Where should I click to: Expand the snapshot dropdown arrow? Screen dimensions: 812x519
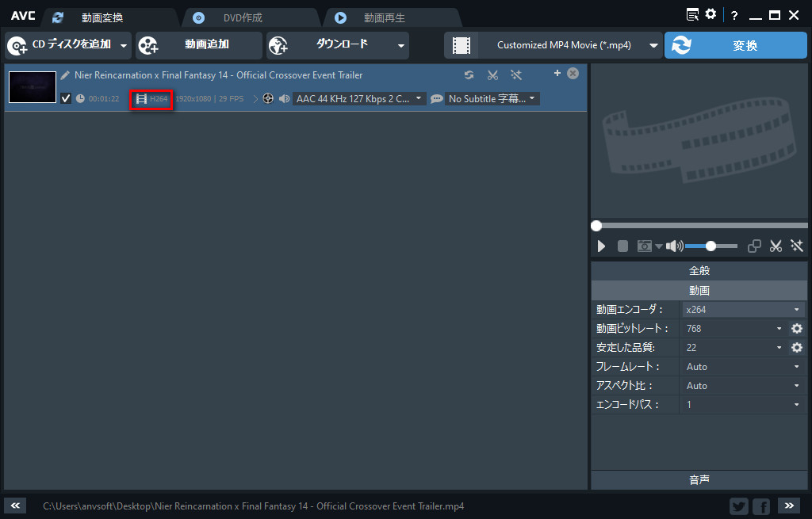pyautogui.click(x=659, y=246)
